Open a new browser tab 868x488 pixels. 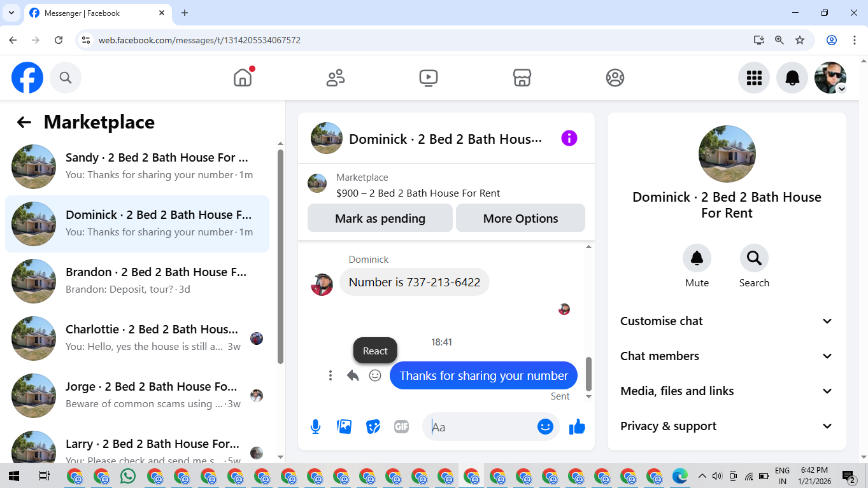point(185,13)
